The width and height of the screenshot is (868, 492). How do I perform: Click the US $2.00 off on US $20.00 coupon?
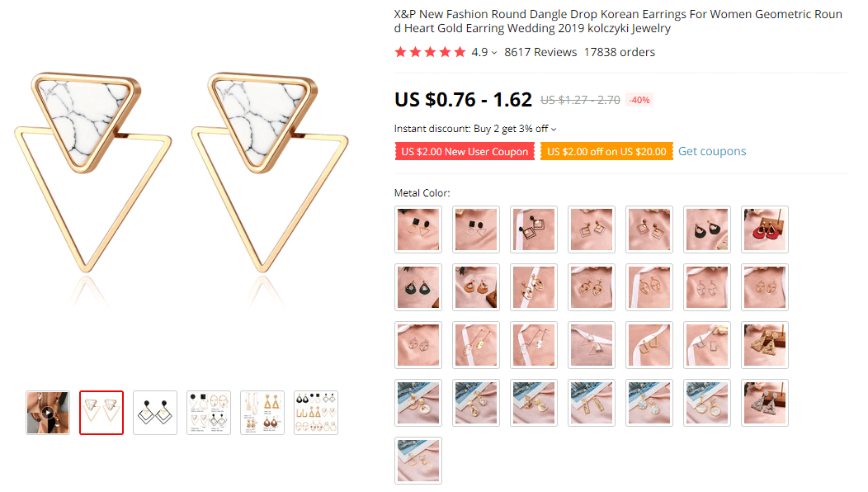coord(606,152)
